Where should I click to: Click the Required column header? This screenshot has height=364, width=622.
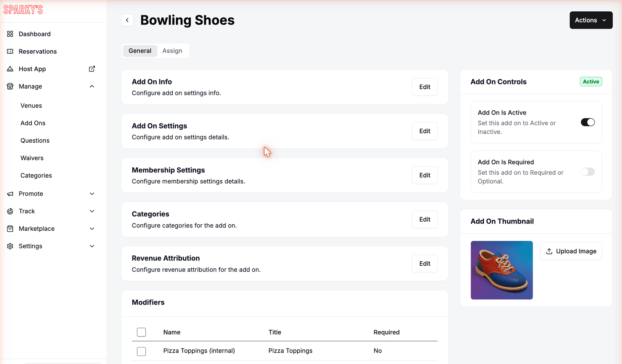[x=386, y=332]
